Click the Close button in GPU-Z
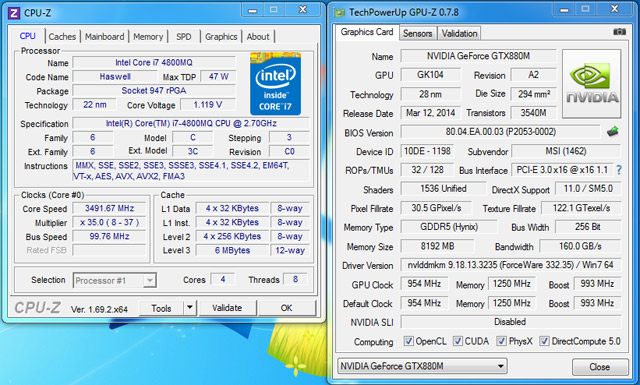 [600, 367]
